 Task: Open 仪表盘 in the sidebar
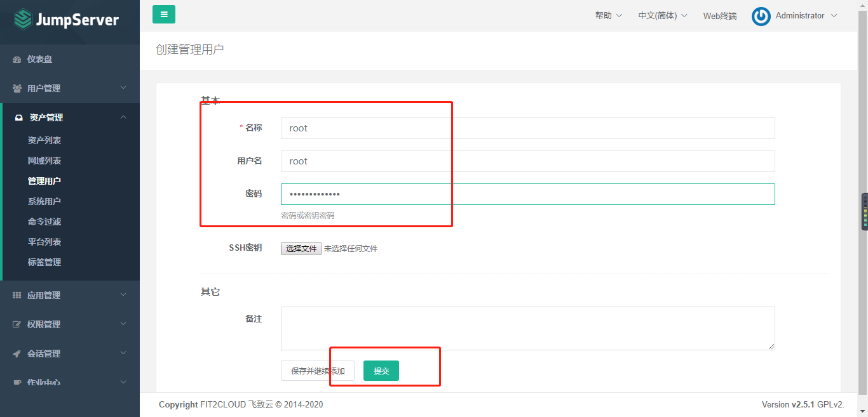(39, 59)
